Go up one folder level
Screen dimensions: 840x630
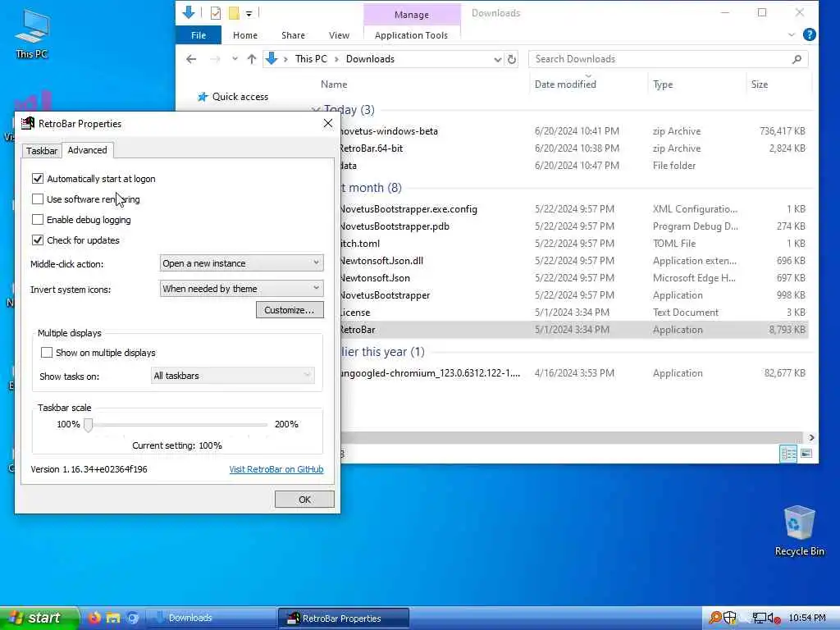pos(252,59)
